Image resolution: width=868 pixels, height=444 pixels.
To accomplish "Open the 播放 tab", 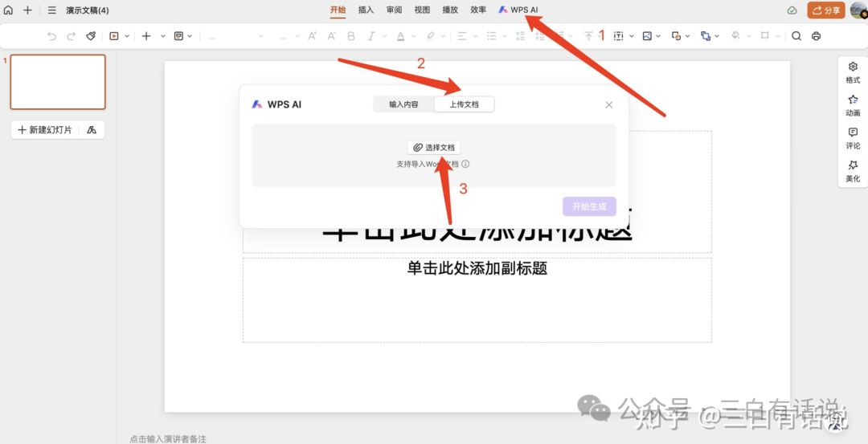I will click(x=450, y=10).
